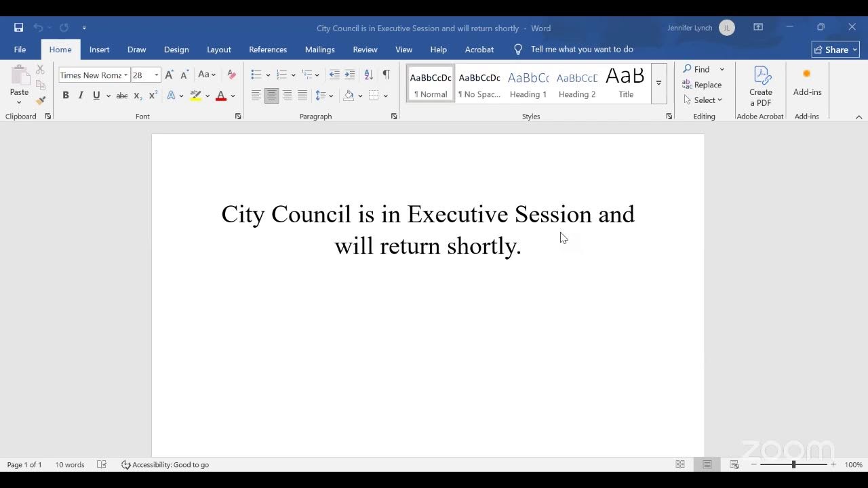Switch to the References tab

tap(268, 49)
